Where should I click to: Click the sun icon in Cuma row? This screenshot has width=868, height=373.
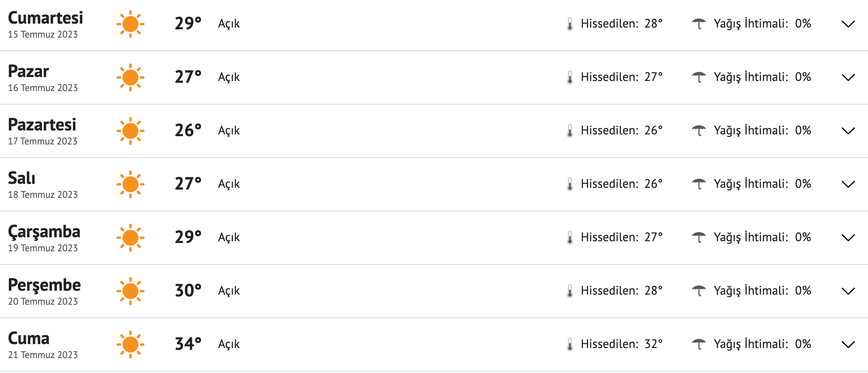click(131, 345)
